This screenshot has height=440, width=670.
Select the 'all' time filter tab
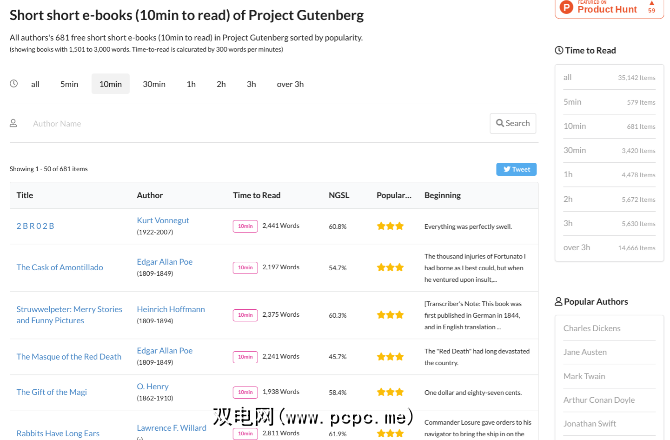pos(35,84)
